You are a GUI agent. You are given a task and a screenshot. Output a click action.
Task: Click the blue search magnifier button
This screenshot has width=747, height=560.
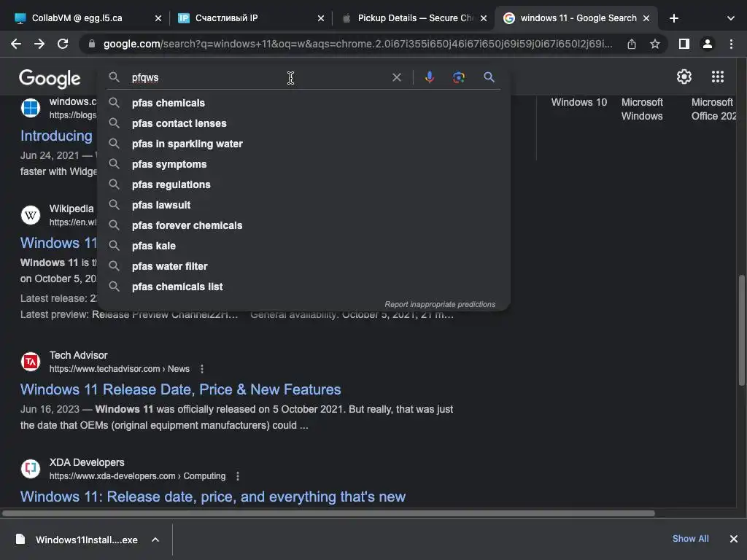pyautogui.click(x=489, y=77)
